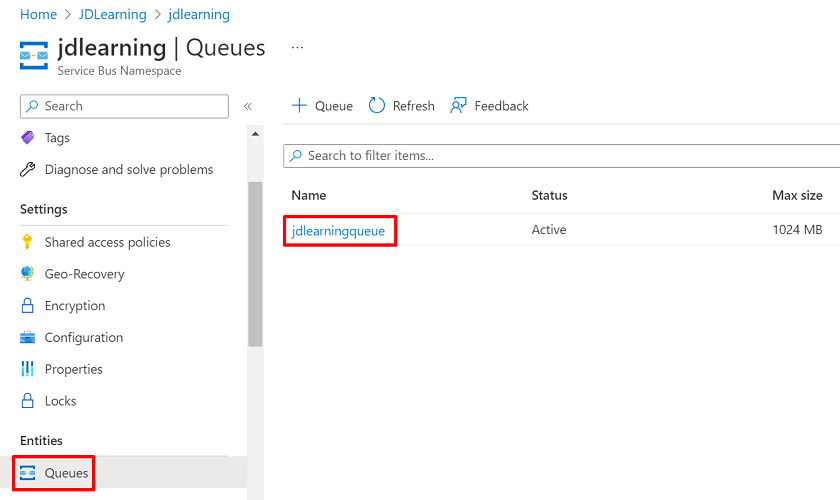Navigate to JDLearning breadcrumb
The width and height of the screenshot is (840, 500).
pyautogui.click(x=112, y=14)
